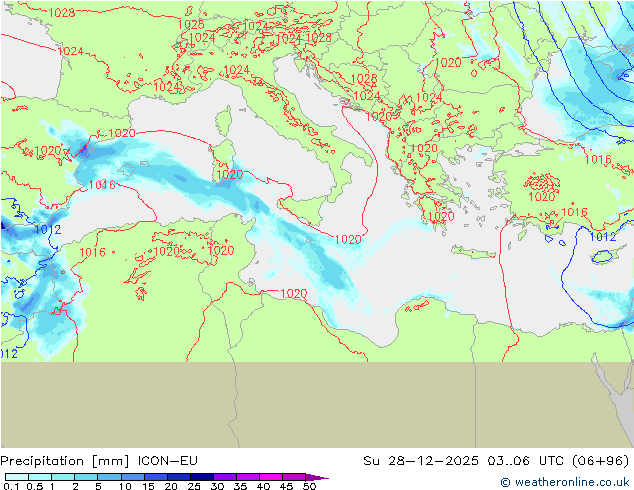Screen dimensions: 634x490
Task: Pick the dark navy swatch between 25 and 30
Action: click(x=201, y=477)
